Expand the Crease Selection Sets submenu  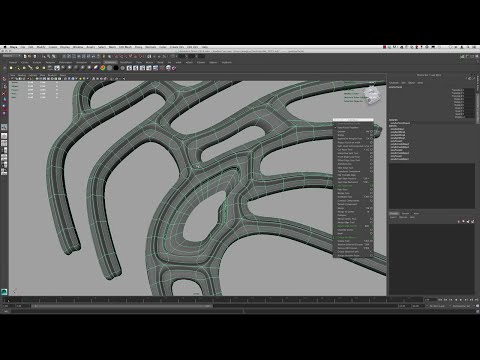coord(353,251)
